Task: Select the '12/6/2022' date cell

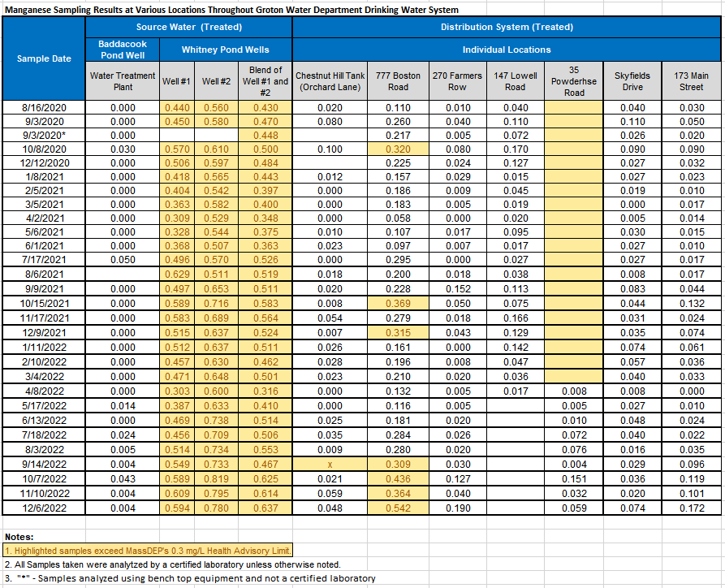Action: pos(44,508)
